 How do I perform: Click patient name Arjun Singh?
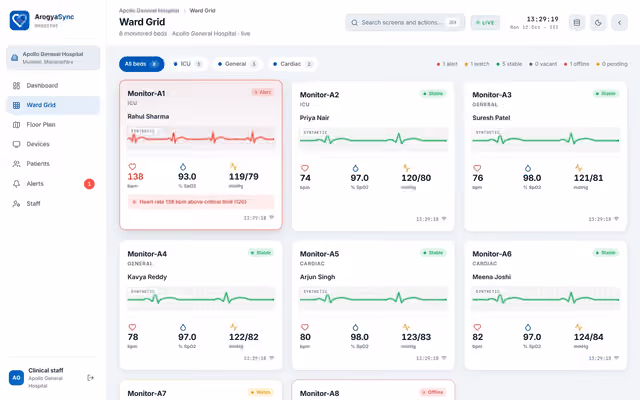pyautogui.click(x=317, y=277)
